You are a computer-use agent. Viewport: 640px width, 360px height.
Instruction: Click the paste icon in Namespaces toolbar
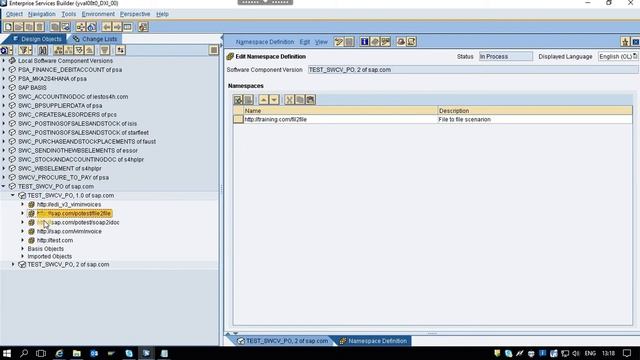[x=311, y=100]
